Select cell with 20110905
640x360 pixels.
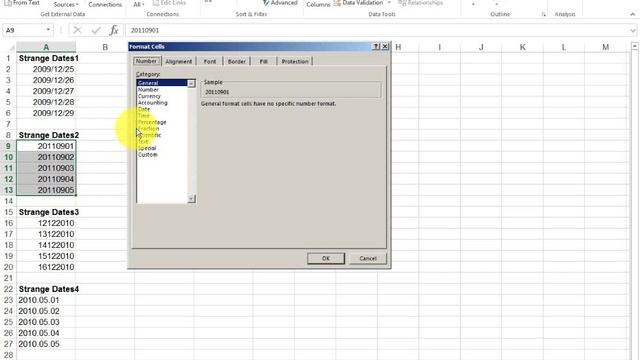tap(46, 190)
